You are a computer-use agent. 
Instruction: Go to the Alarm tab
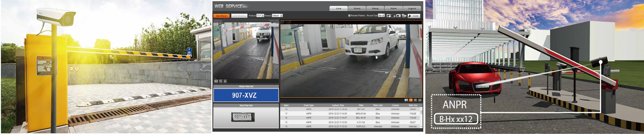[393, 8]
